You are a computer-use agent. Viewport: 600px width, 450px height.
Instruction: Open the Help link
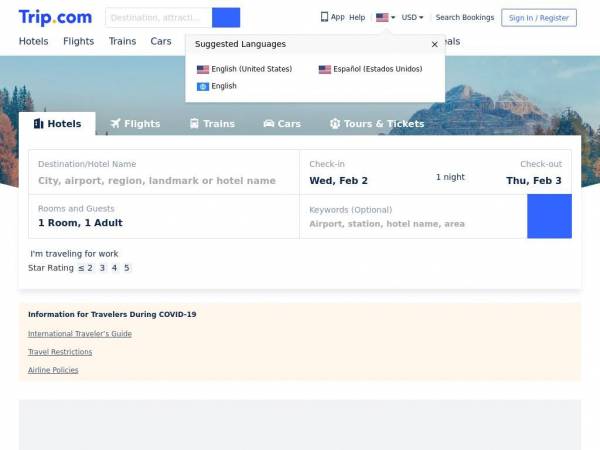pyautogui.click(x=357, y=18)
